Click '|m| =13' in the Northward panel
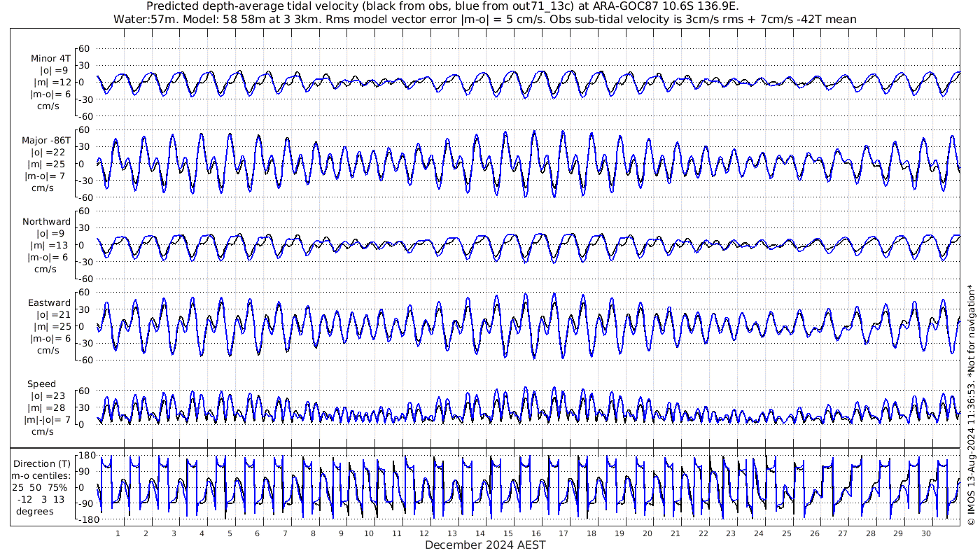The image size is (980, 560). pyautogui.click(x=49, y=246)
